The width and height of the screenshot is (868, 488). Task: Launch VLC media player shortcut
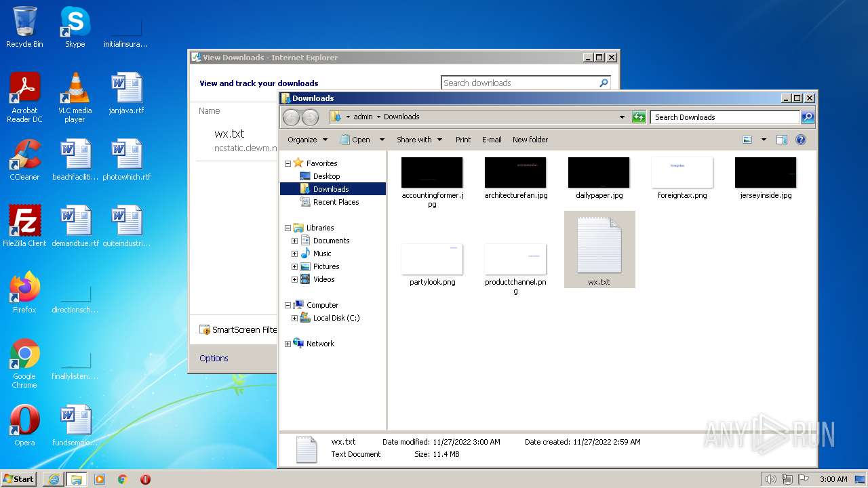75,98
